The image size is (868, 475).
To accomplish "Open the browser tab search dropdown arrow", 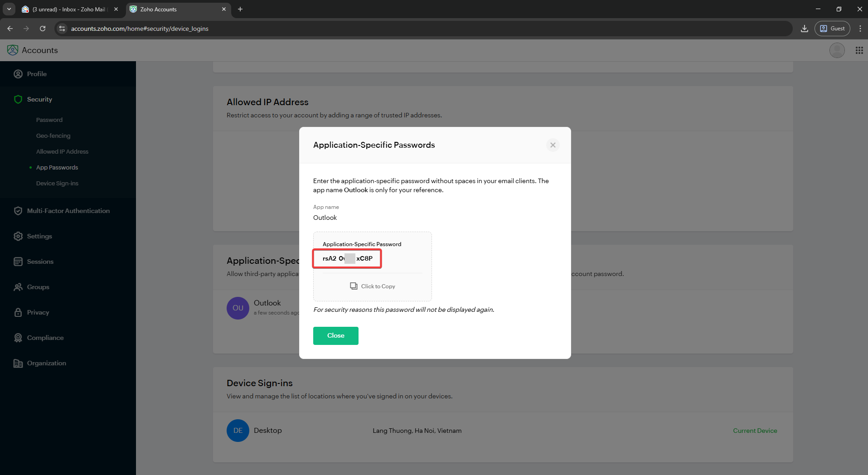I will (9, 9).
